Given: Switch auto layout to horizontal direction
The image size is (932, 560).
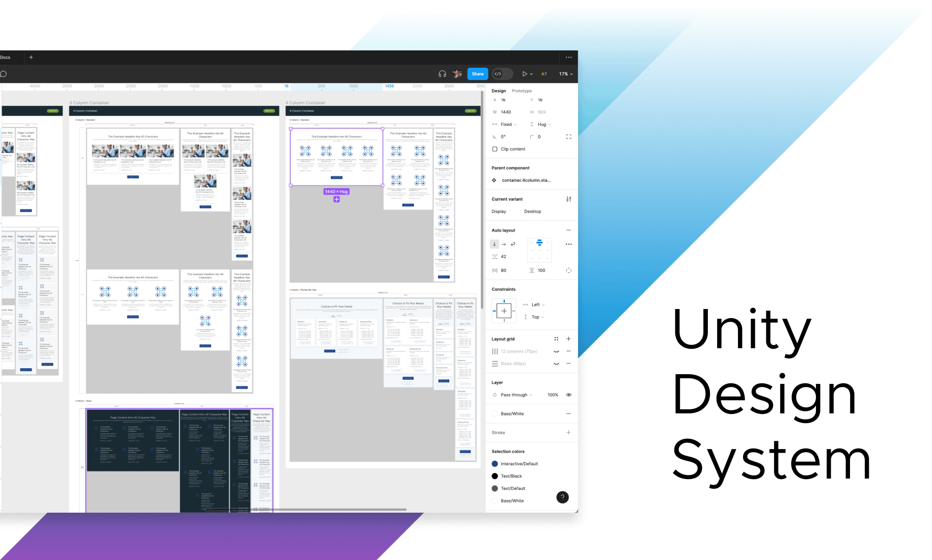Looking at the screenshot, I should [504, 244].
